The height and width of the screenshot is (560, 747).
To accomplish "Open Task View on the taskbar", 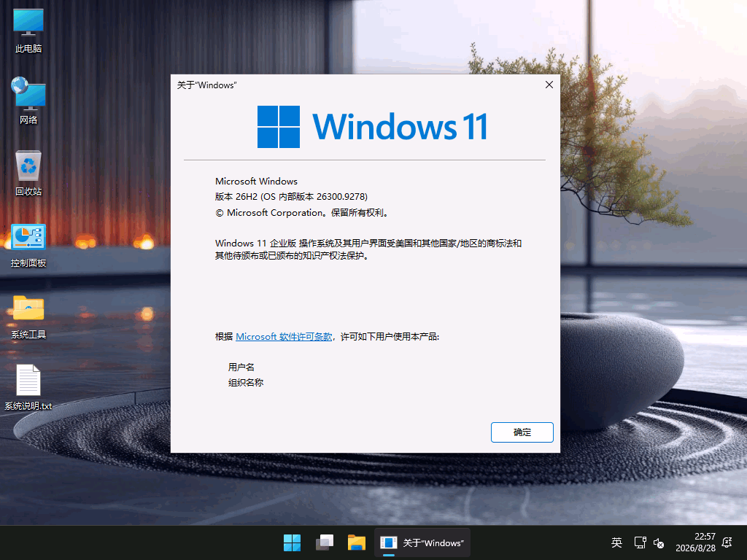I will [x=325, y=542].
